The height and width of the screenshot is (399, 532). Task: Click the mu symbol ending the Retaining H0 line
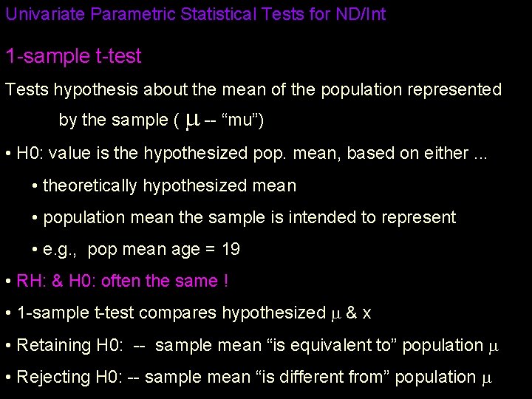point(494,347)
